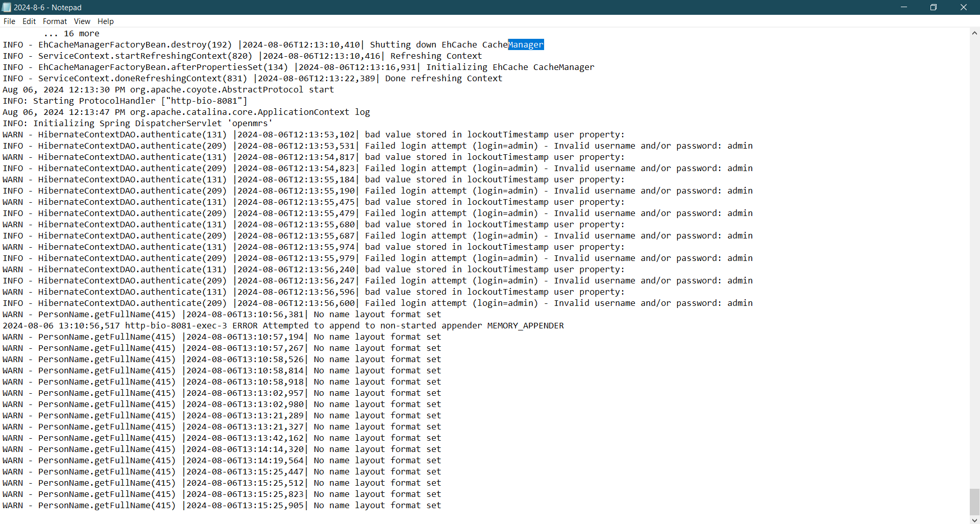Open the File menu
This screenshot has height=524, width=980.
9,21
